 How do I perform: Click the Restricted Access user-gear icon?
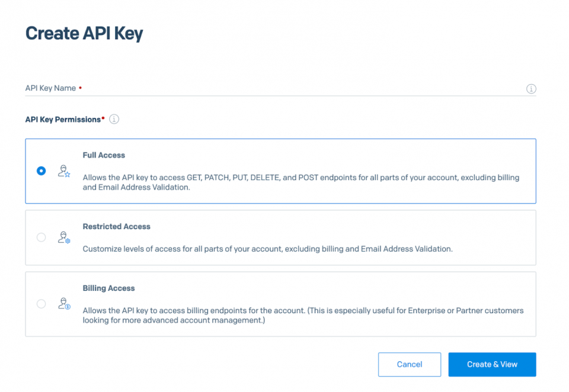click(x=64, y=237)
